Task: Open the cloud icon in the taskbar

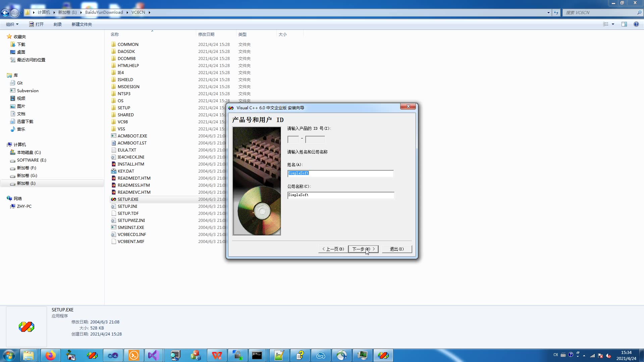Action: pyautogui.click(x=321, y=355)
